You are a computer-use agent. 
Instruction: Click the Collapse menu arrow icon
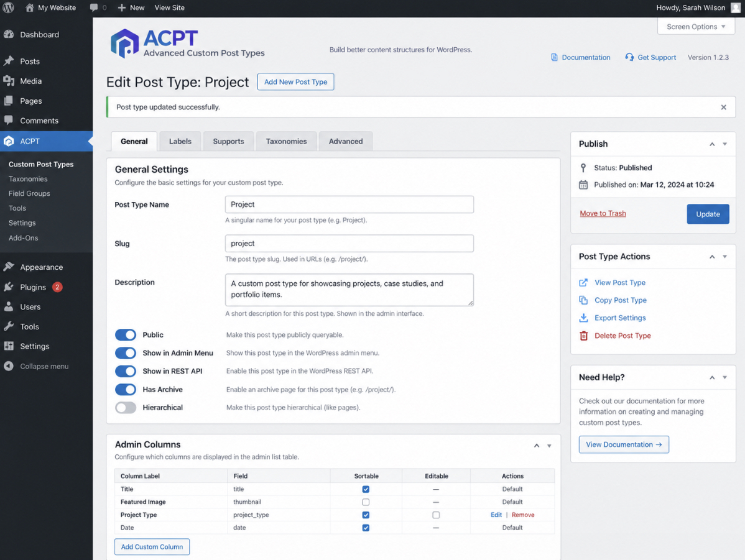9,365
